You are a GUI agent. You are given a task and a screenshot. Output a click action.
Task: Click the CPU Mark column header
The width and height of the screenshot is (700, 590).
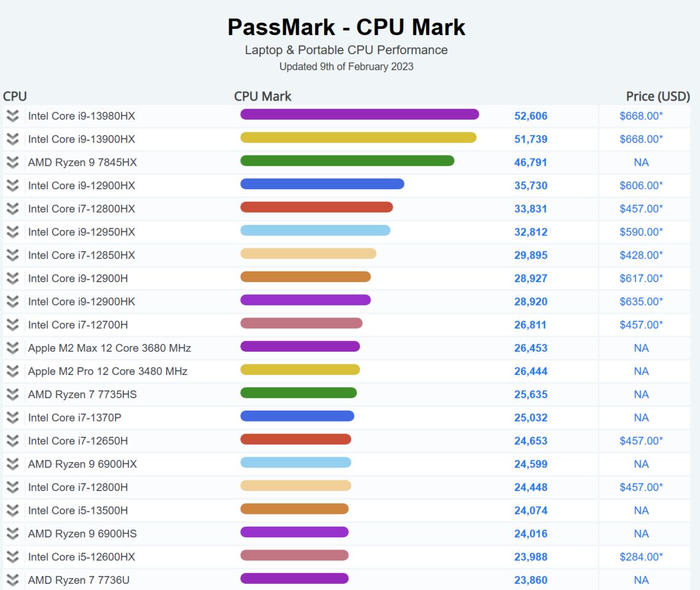tap(262, 96)
